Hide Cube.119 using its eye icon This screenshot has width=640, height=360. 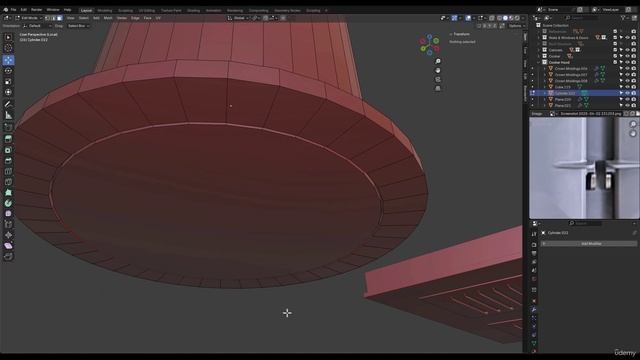(627, 87)
